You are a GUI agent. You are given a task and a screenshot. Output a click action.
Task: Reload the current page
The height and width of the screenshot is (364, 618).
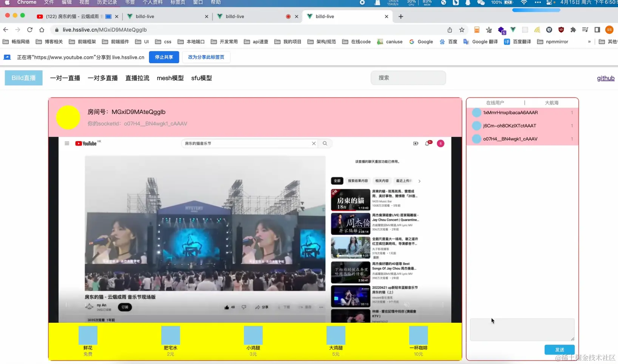(30, 30)
